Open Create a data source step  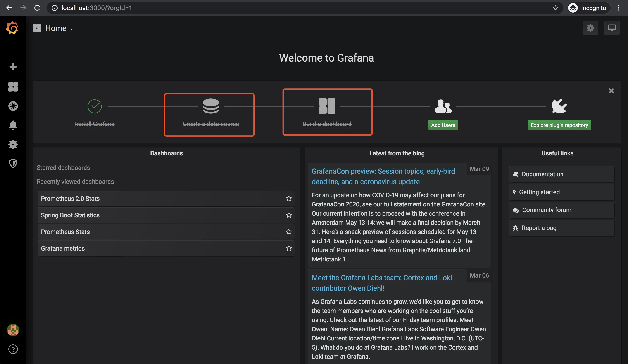pos(211,124)
